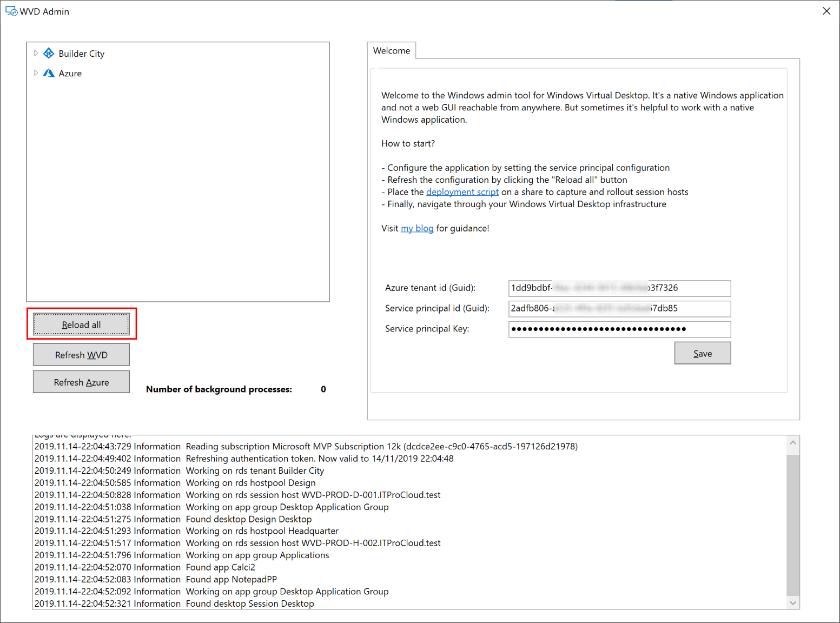The height and width of the screenshot is (623, 840).
Task: Switch to the Welcome tab
Action: pos(392,51)
